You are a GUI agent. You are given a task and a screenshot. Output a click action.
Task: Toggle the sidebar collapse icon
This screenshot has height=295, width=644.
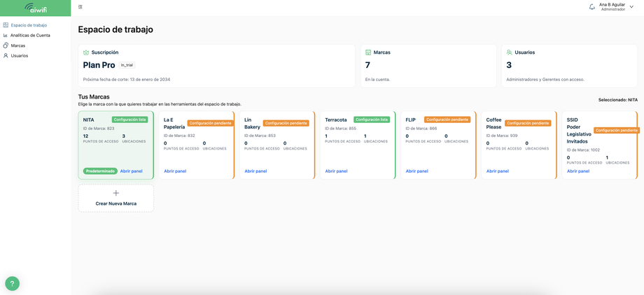(80, 6)
